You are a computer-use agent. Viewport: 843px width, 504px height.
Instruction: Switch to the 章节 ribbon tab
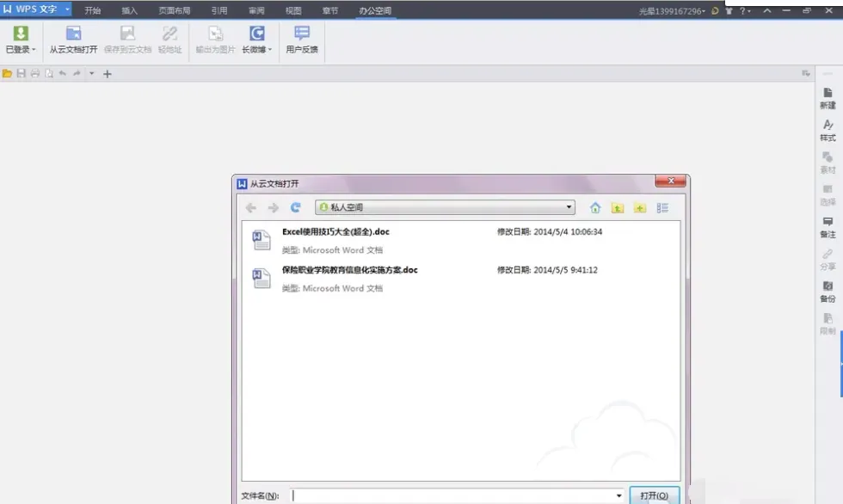point(330,10)
